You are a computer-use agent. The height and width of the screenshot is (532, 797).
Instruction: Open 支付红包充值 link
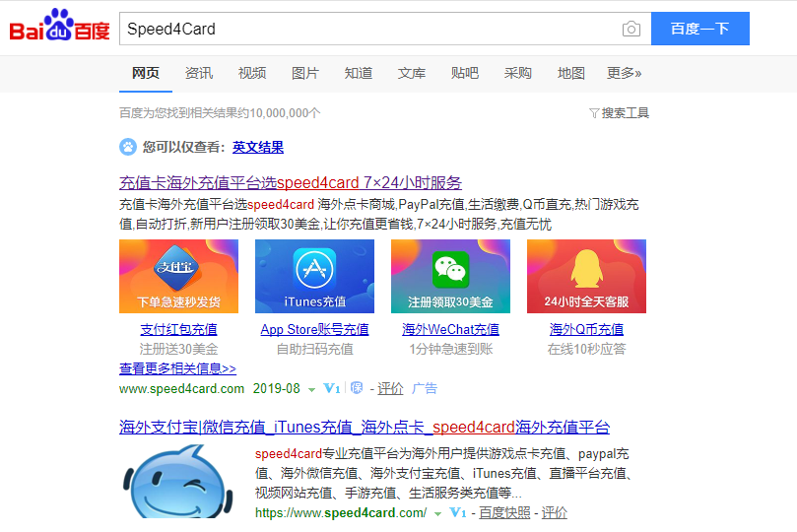coord(178,329)
